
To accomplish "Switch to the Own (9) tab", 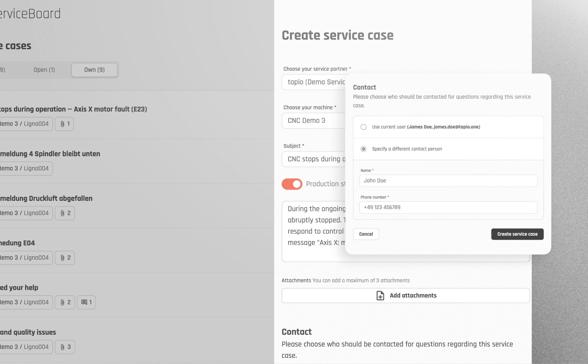I will tap(94, 70).
